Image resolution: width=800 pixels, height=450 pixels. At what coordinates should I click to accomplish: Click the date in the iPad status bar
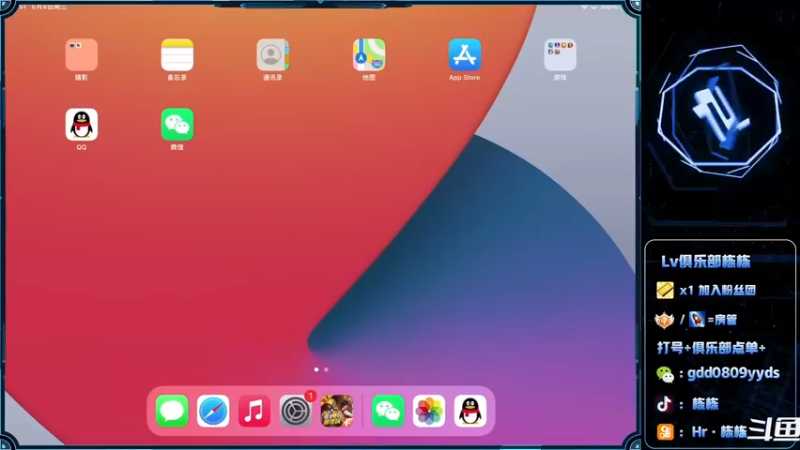point(48,7)
